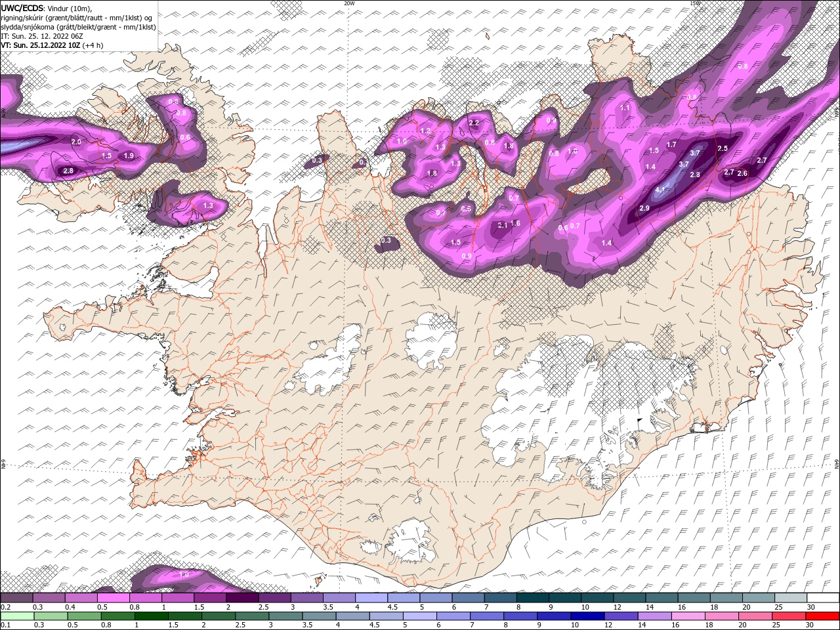Click the 2.1 value beside 1.6
The width and height of the screenshot is (840, 630).
503,225
